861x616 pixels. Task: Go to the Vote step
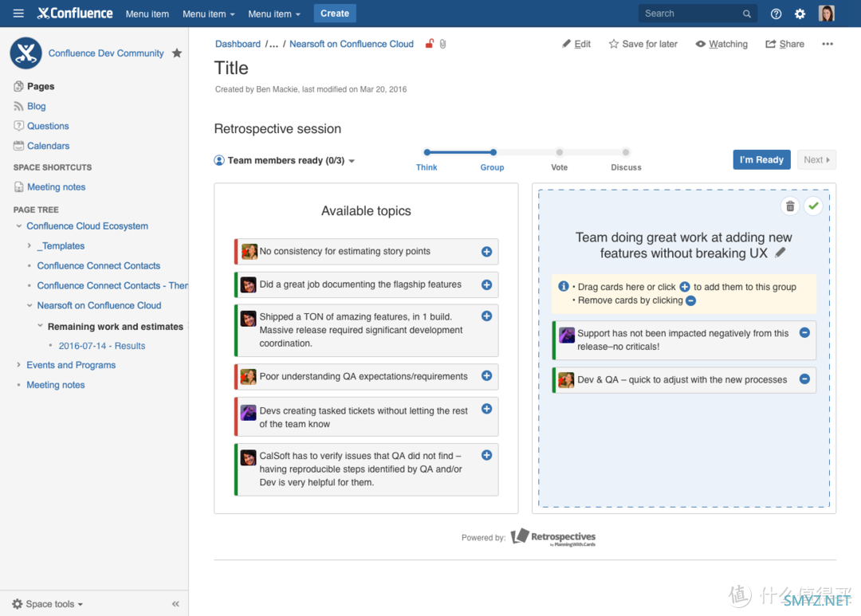(559, 167)
